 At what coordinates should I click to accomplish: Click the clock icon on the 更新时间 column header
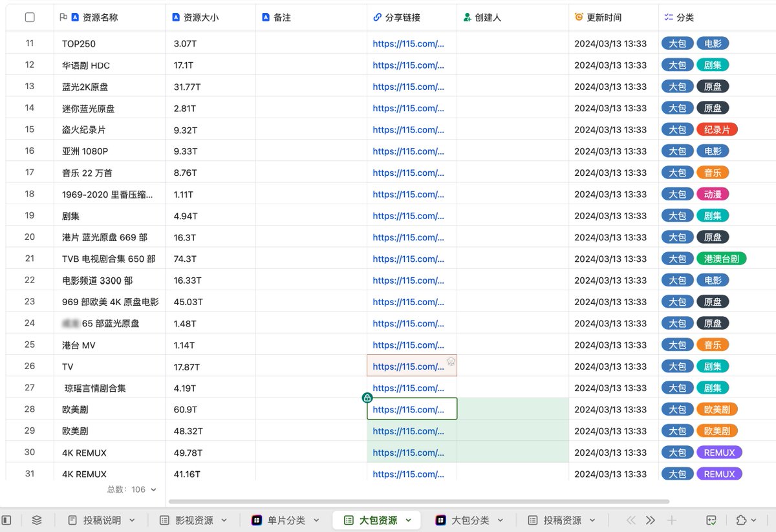(577, 17)
